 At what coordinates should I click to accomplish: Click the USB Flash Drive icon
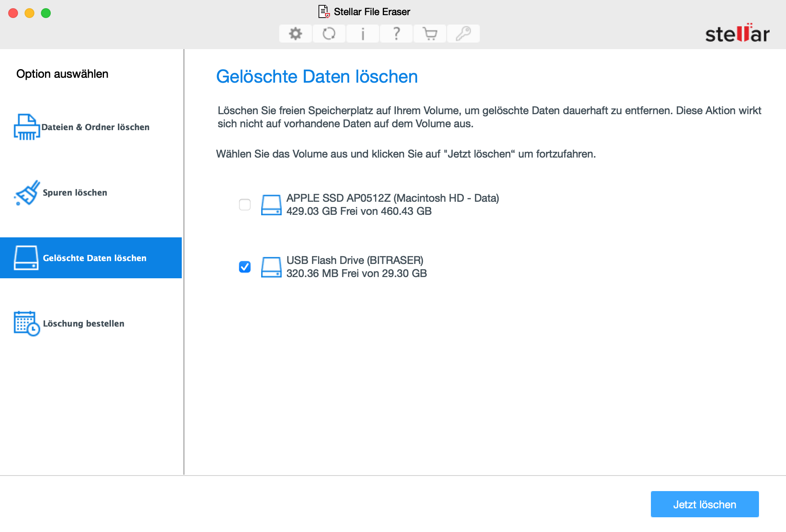[x=271, y=267]
